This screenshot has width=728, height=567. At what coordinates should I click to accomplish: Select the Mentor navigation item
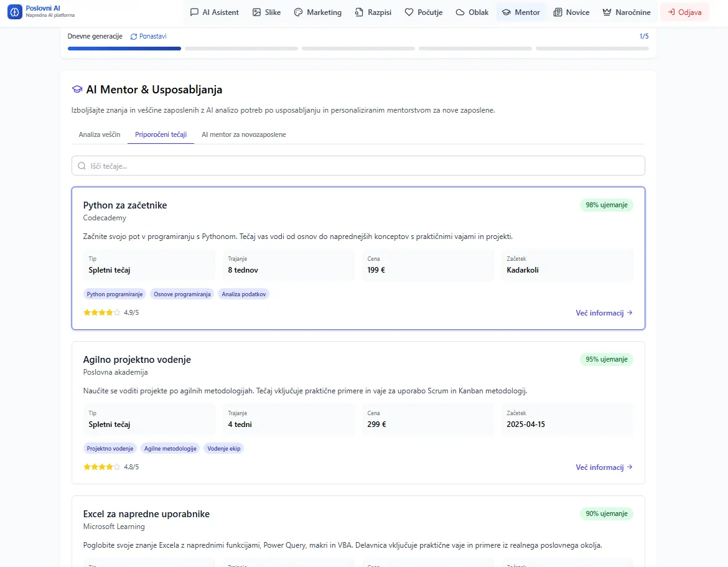[521, 12]
